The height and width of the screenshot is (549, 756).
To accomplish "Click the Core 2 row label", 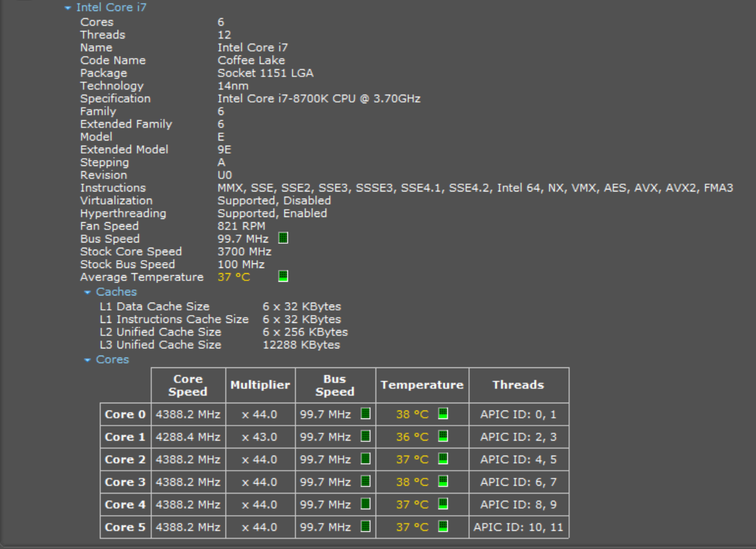I will point(126,459).
